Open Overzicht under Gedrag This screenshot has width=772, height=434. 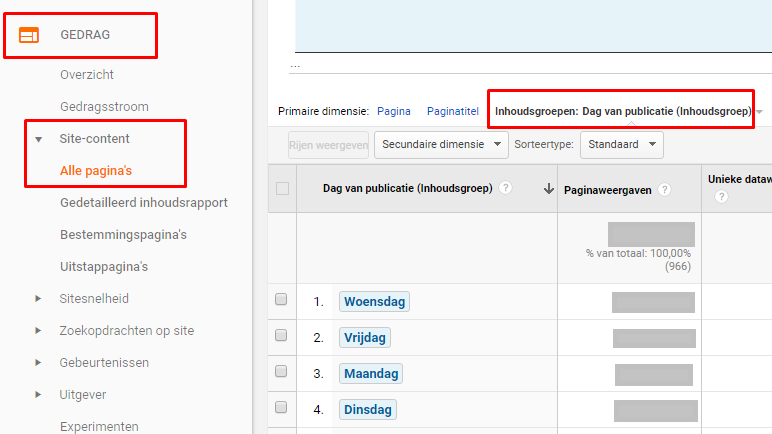(x=87, y=74)
